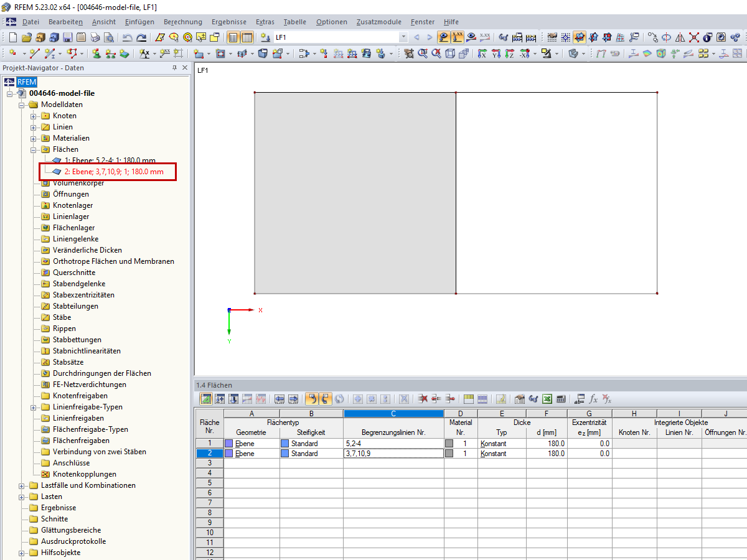747x560 pixels.
Task: Click the boundary lines cell 3,7,10,9
Action: point(393,454)
